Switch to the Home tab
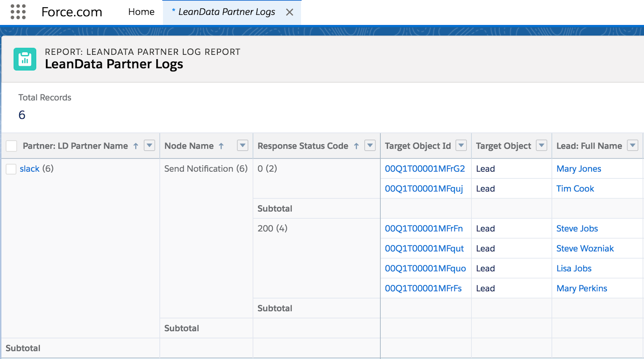The image size is (644, 359). click(141, 12)
